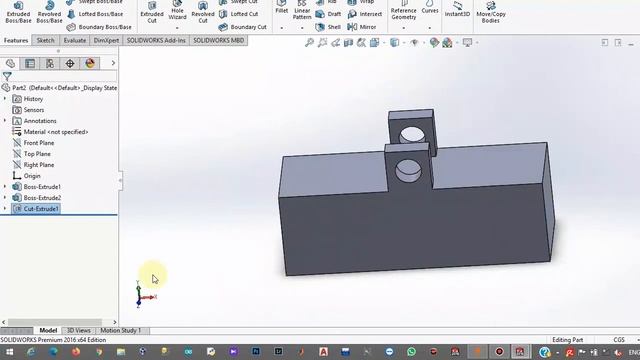Open WhatsApp from the taskbar
The width and height of the screenshot is (640, 360).
pos(411,352)
